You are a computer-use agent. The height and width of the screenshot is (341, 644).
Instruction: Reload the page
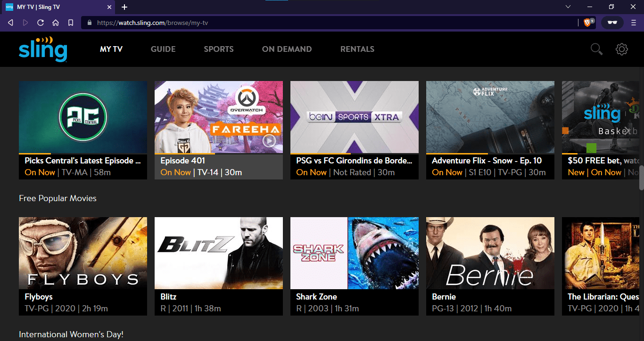pyautogui.click(x=41, y=23)
